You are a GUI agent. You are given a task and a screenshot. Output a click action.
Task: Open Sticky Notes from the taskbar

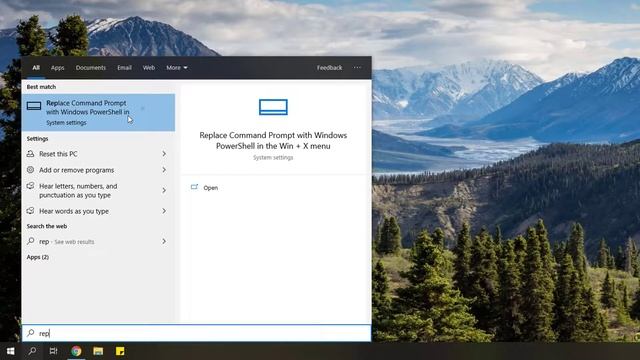[x=120, y=351]
